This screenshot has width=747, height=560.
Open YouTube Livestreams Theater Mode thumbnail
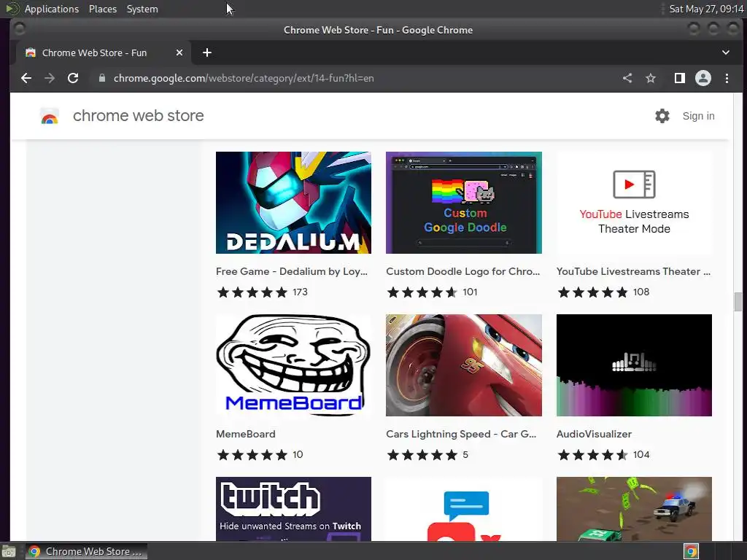pos(634,203)
